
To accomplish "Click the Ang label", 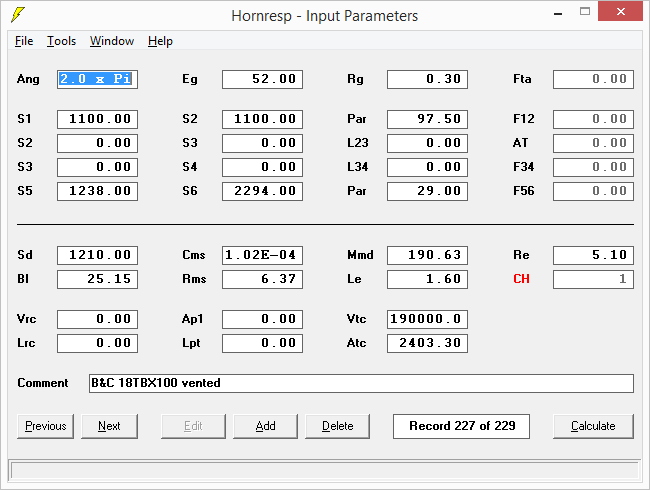I will [28, 79].
